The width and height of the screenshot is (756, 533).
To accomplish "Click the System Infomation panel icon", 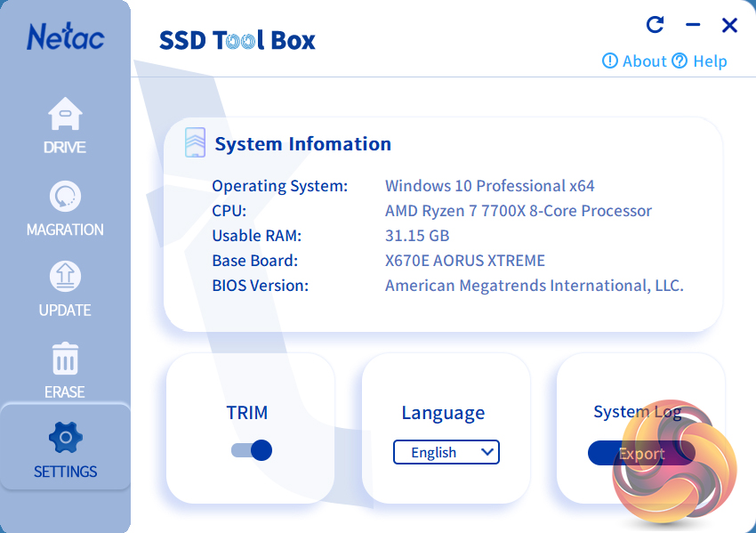I will [195, 142].
